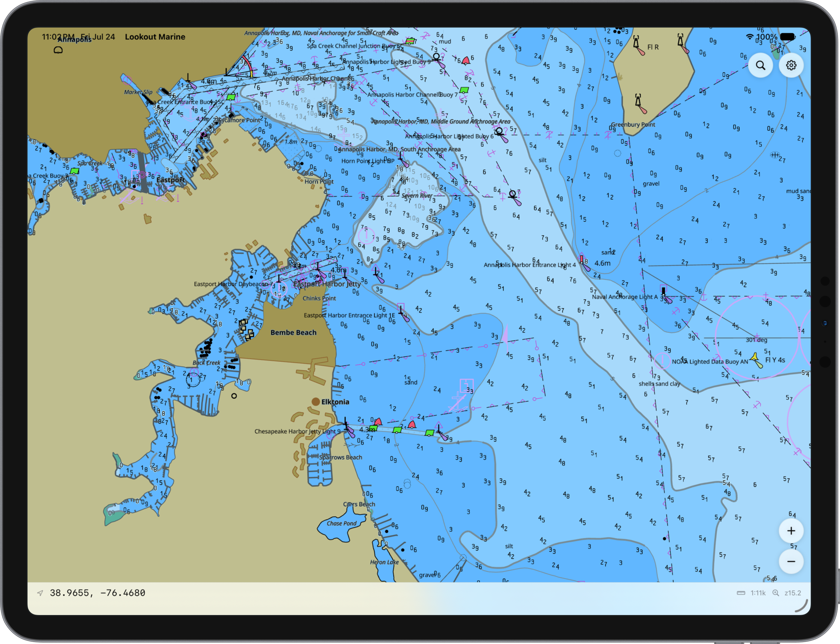Select the Greenbury Point label
The height and width of the screenshot is (644, 840).
pyautogui.click(x=633, y=124)
